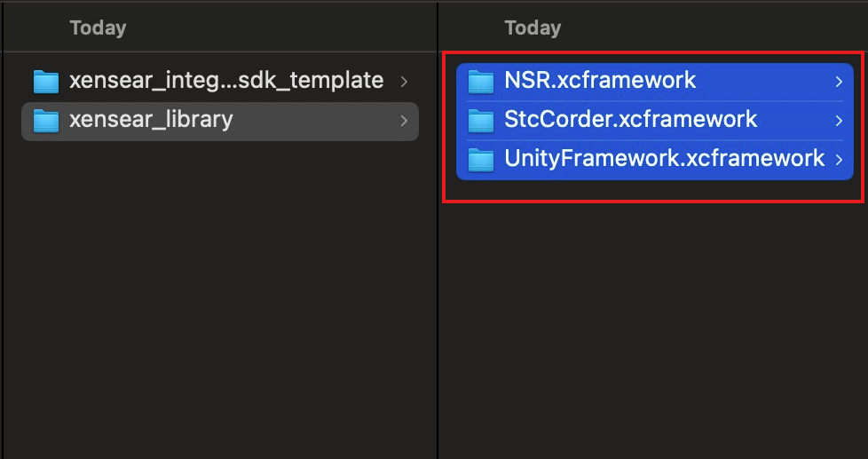Viewport: 868px width, 459px height.
Task: Select the StcCorder.xcframework name label
Action: [630, 119]
